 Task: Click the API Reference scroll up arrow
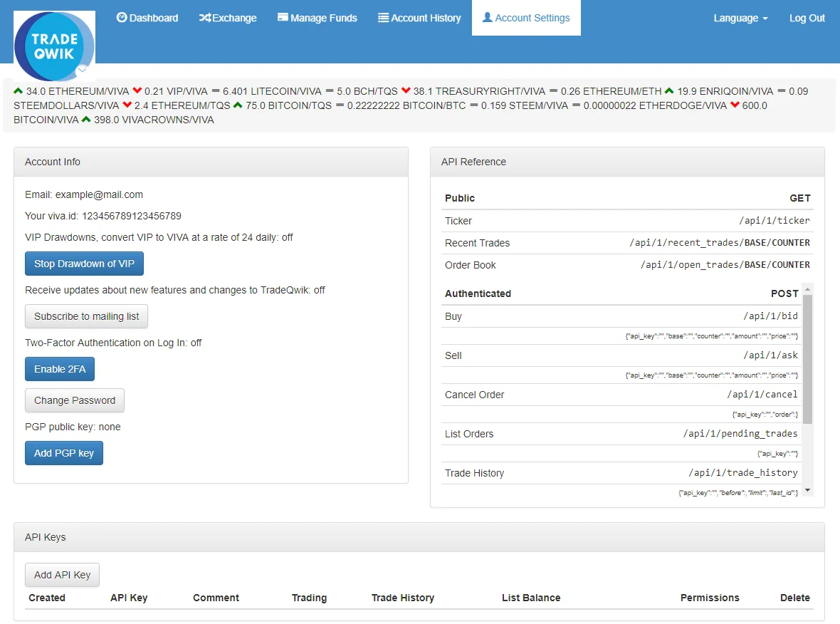click(807, 288)
